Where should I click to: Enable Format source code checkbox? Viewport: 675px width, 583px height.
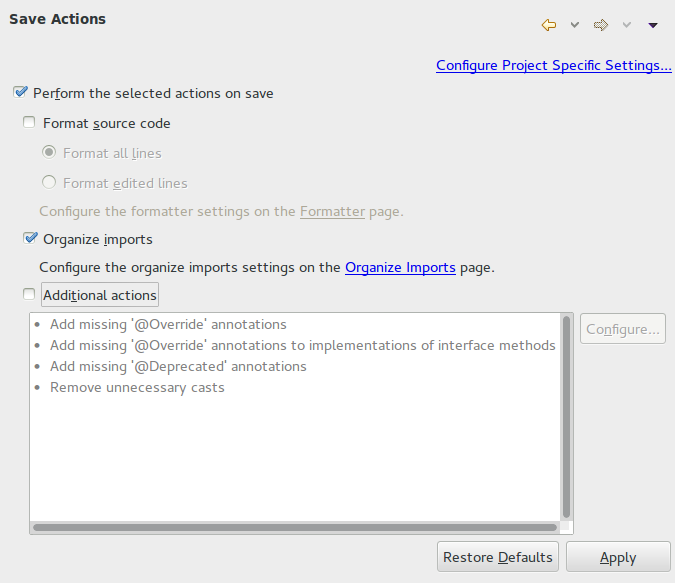click(x=30, y=123)
